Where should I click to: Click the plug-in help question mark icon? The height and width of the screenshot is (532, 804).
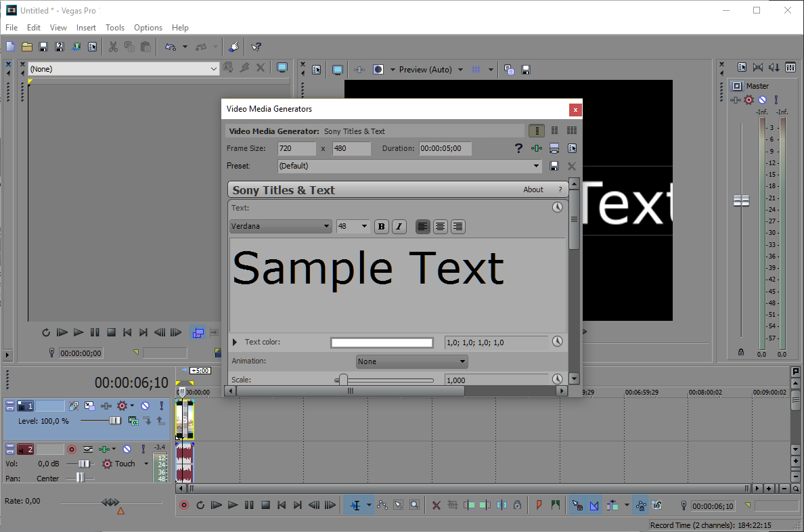coord(518,148)
